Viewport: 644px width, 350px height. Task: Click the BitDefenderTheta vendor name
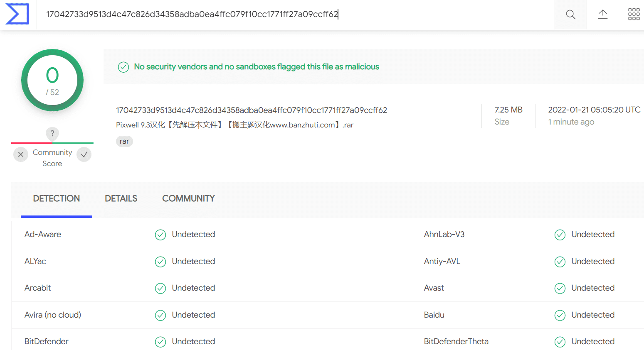coord(456,341)
